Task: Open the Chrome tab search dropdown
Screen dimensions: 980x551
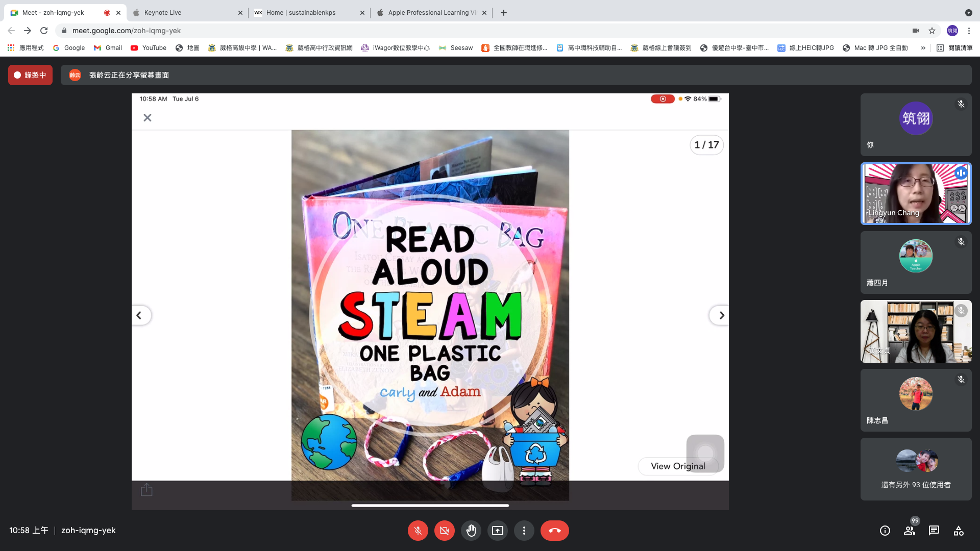Action: click(968, 13)
